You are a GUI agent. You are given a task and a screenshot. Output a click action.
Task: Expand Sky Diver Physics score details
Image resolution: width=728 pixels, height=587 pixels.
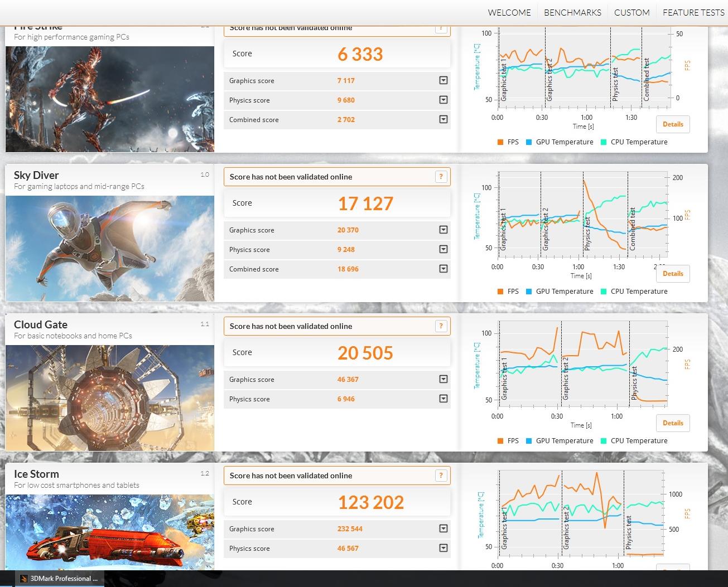443,249
